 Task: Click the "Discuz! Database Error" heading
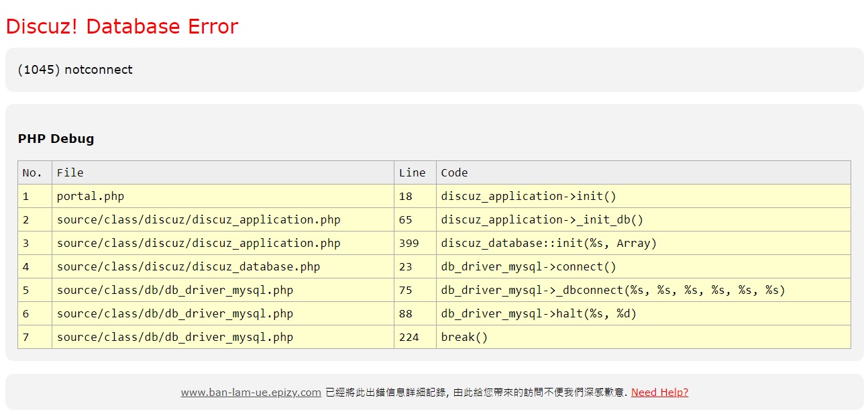121,26
